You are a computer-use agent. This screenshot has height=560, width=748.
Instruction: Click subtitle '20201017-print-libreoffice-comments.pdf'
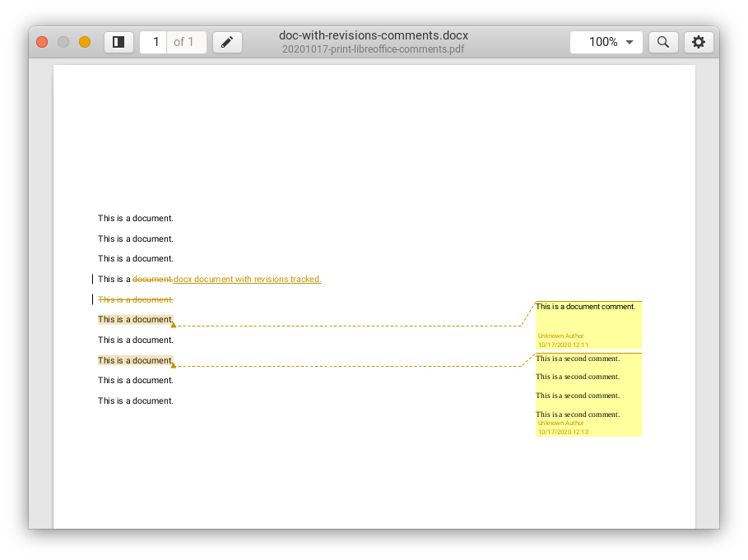pos(373,49)
